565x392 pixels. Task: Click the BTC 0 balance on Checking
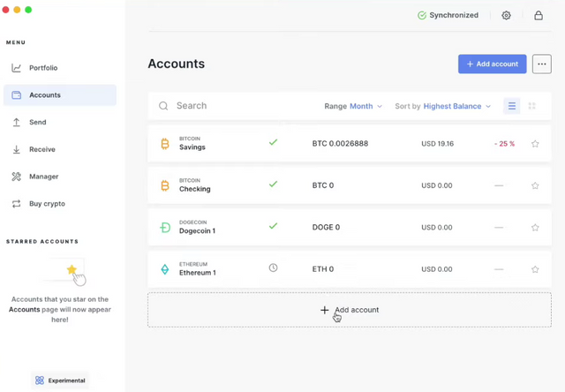tap(323, 185)
